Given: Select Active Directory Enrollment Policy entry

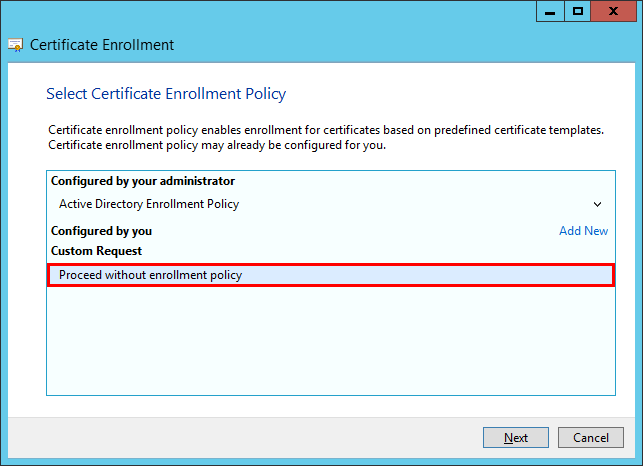Looking at the screenshot, I should 149,204.
